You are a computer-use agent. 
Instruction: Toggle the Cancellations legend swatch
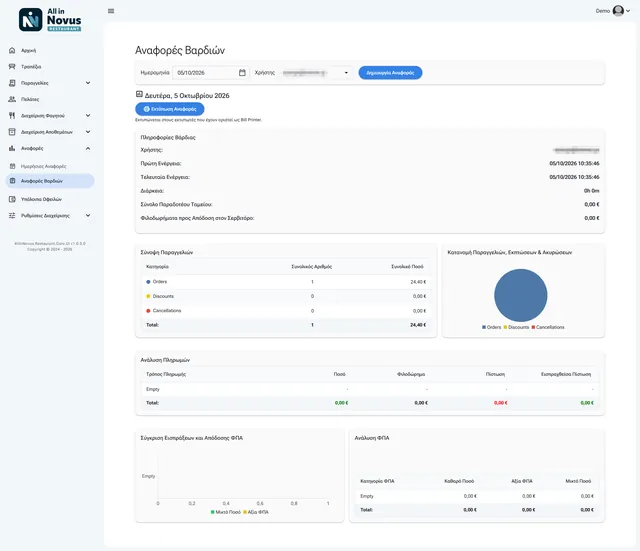click(x=533, y=327)
